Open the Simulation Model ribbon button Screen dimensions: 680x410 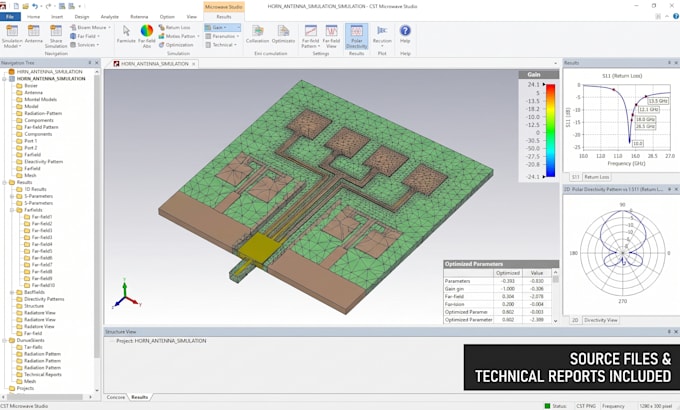pos(12,36)
